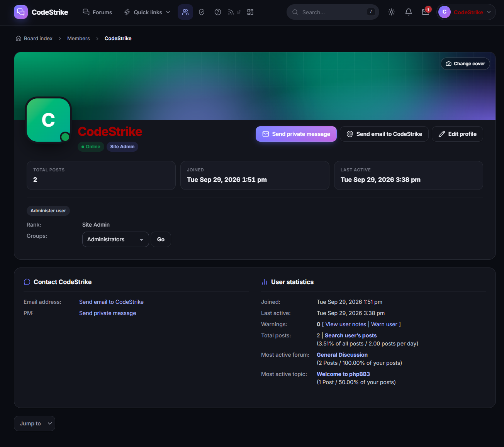This screenshot has width=504, height=447.
Task: Click the CodeStrike site name text in header
Action: click(x=50, y=12)
